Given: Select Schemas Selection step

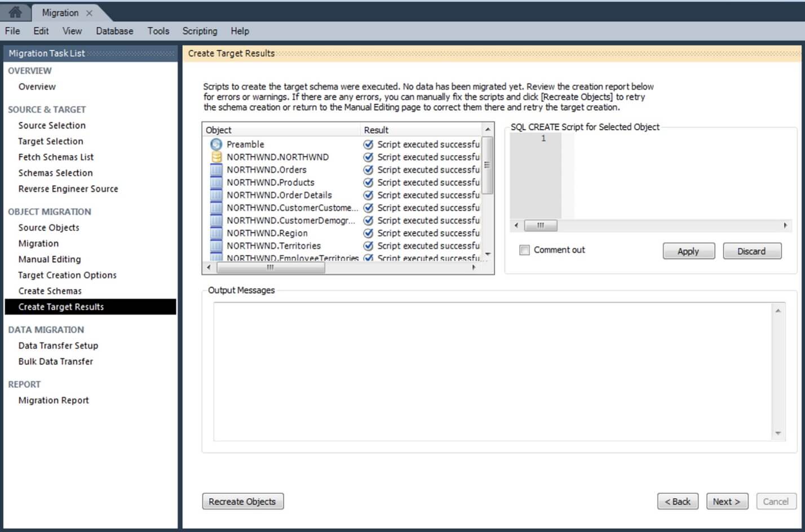Looking at the screenshot, I should pyautogui.click(x=55, y=172).
